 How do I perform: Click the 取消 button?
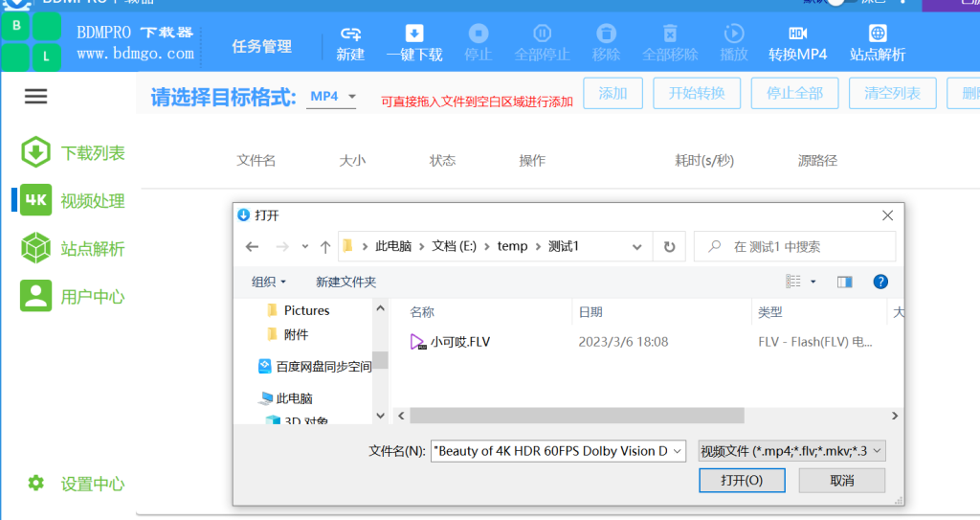pyautogui.click(x=842, y=481)
